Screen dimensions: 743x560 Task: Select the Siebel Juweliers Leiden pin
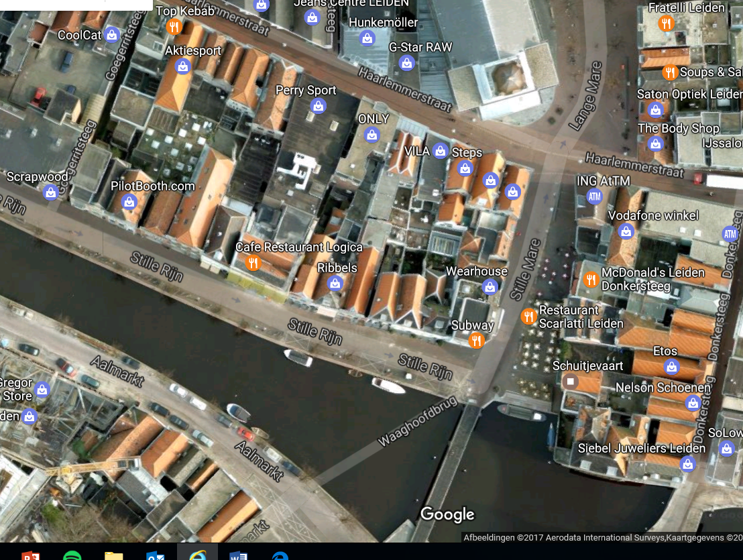click(x=687, y=463)
